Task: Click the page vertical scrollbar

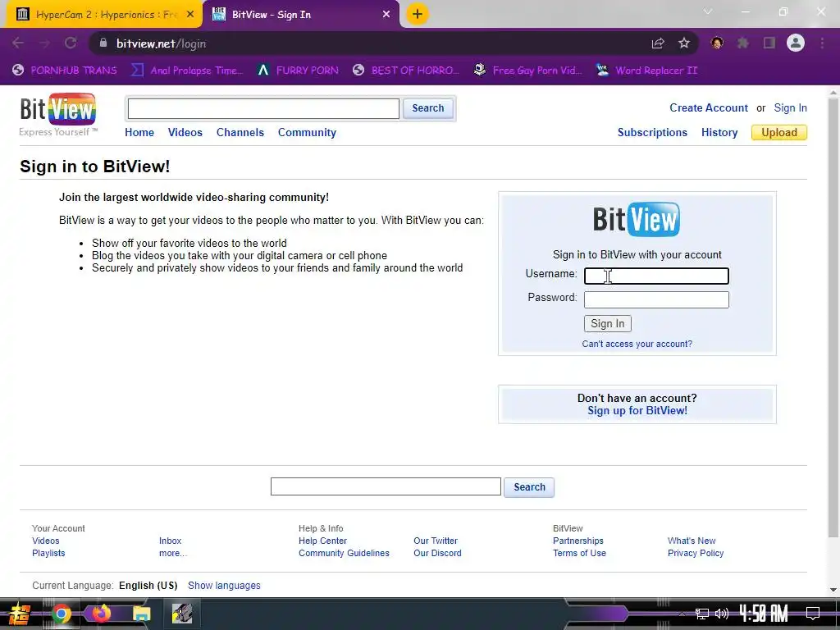Action: (x=833, y=316)
